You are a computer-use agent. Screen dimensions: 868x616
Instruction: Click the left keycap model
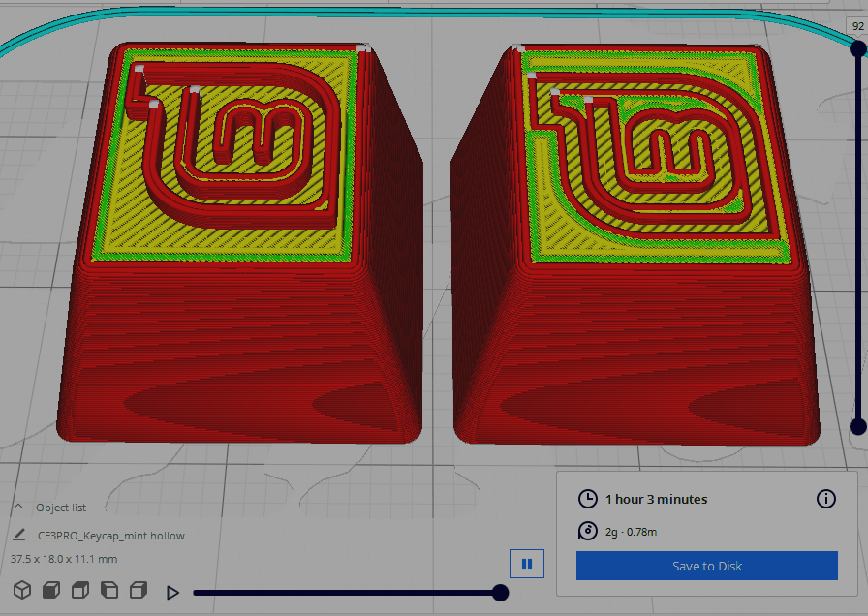click(x=239, y=243)
